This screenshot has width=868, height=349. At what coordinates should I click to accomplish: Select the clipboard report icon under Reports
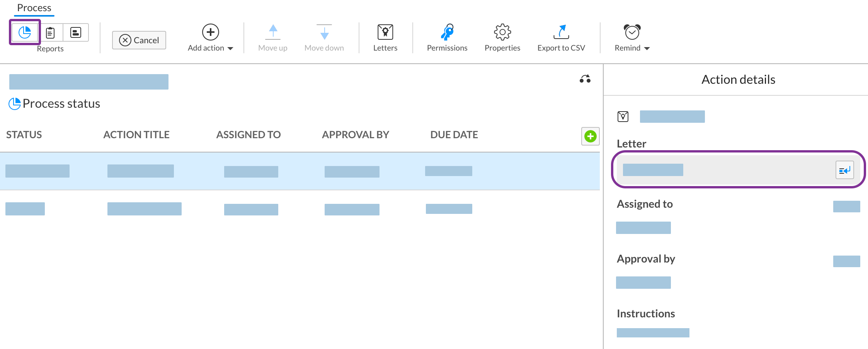[51, 32]
